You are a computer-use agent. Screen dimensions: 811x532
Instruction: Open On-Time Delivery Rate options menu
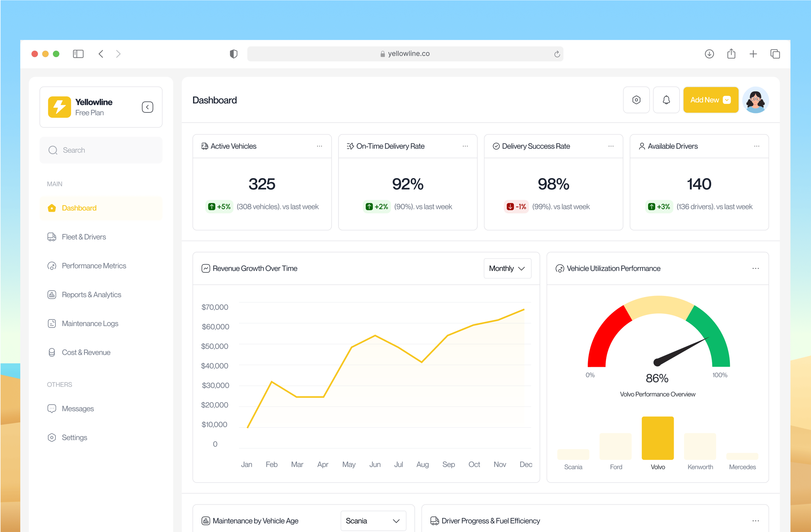[x=465, y=146]
